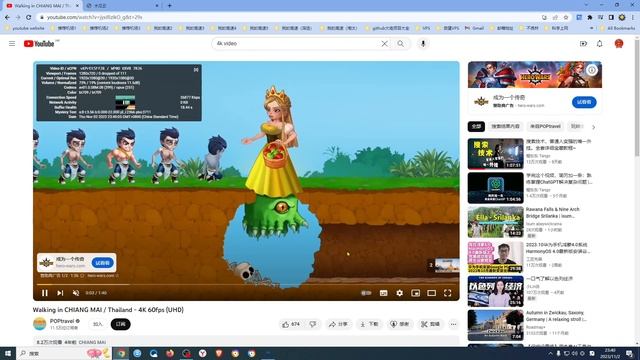Start voice search with the microphone
Screen dimensions: 640x360
[423, 43]
